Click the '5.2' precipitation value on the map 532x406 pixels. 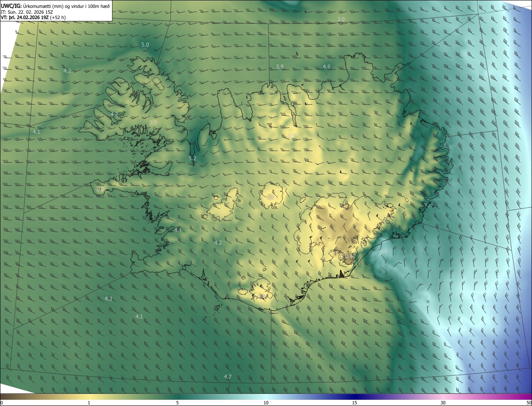pos(192,158)
